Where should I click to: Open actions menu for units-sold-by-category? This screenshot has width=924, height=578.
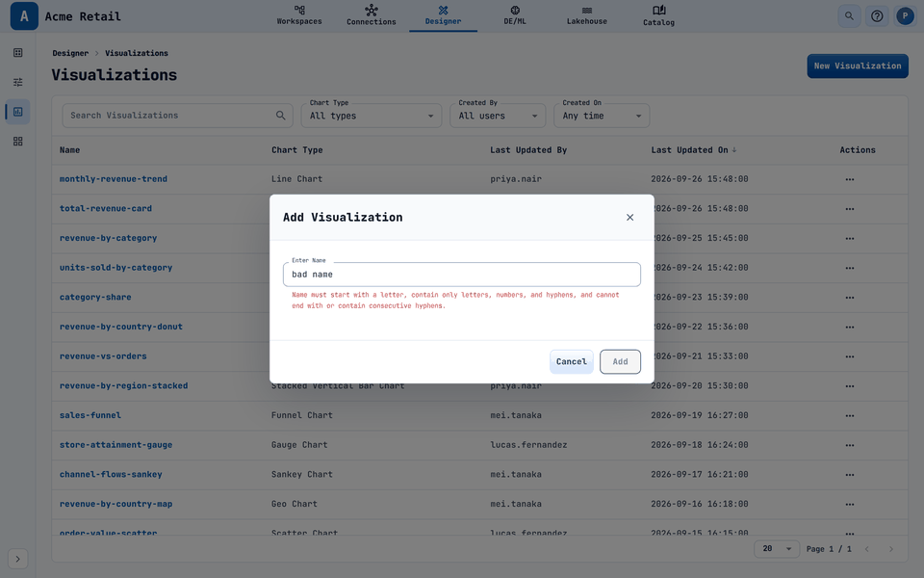pyautogui.click(x=850, y=268)
